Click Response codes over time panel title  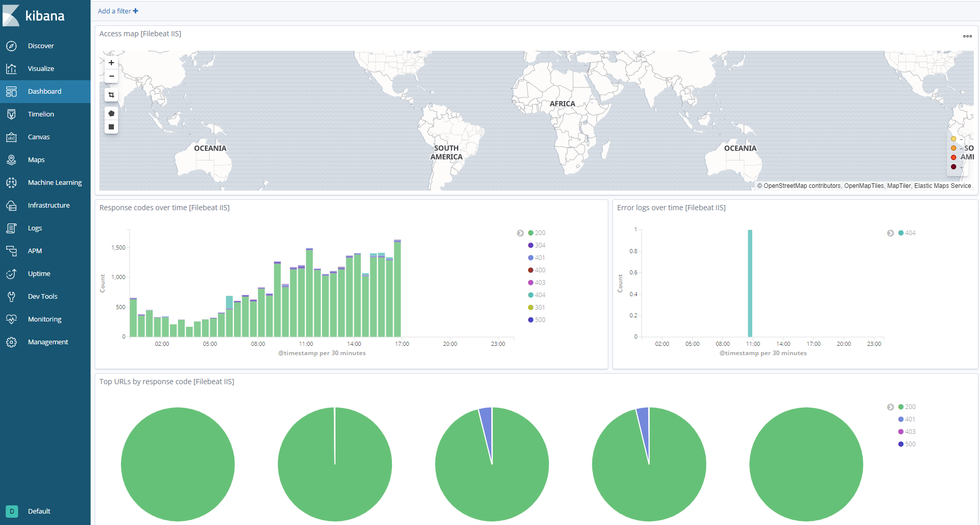(x=165, y=208)
